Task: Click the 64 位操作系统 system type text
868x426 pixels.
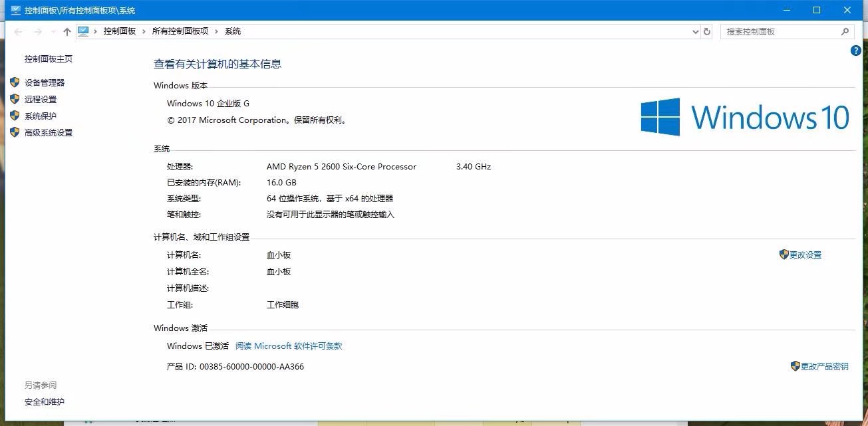Action: (330, 199)
